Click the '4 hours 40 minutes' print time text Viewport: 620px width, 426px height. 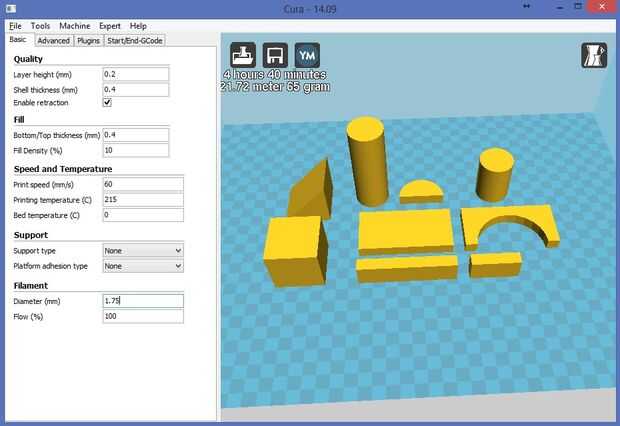click(275, 75)
